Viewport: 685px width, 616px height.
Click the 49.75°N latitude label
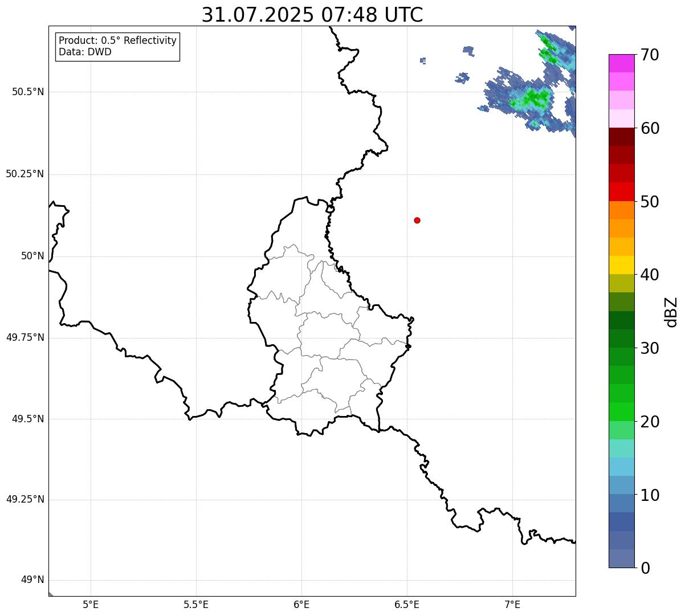coord(25,337)
